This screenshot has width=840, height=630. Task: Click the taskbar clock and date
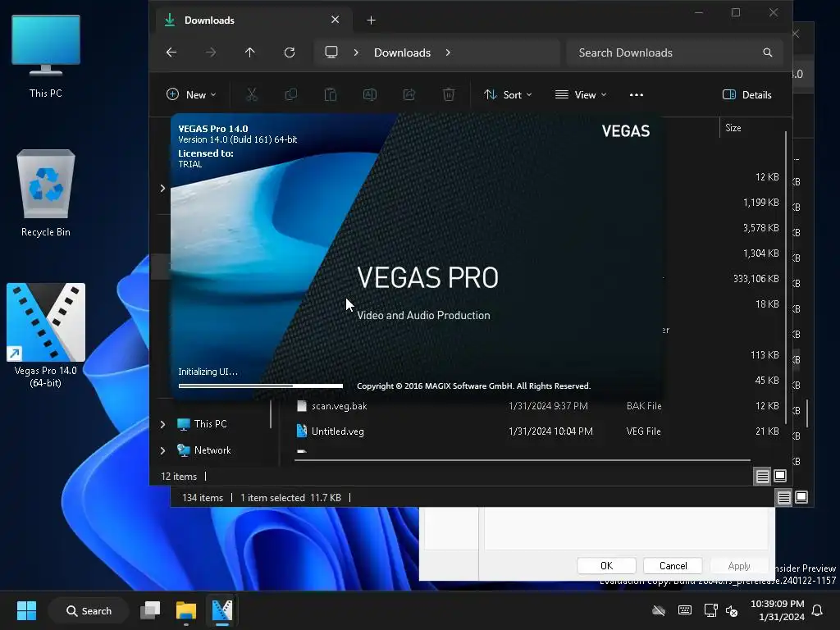pos(778,610)
